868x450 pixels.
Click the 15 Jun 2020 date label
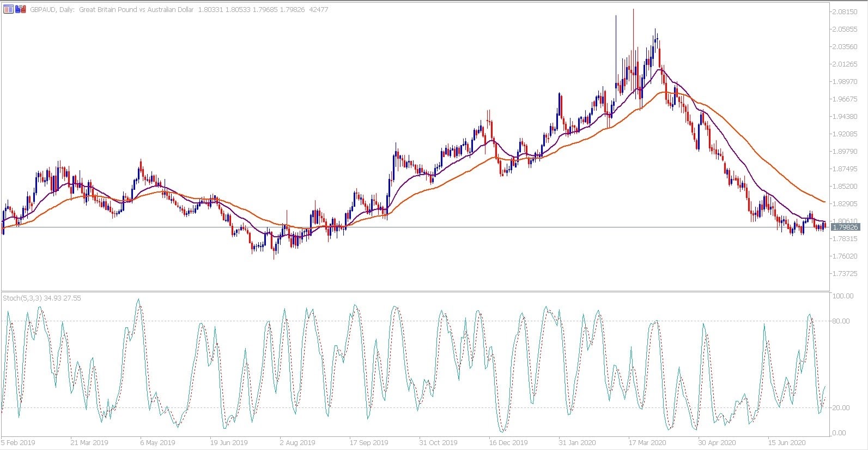[x=787, y=442]
